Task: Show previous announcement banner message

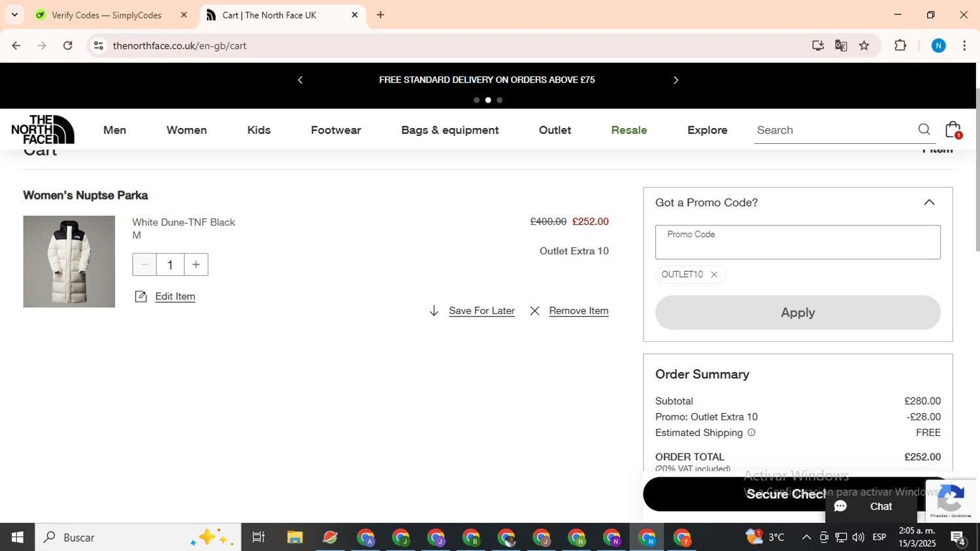Action: (x=300, y=80)
